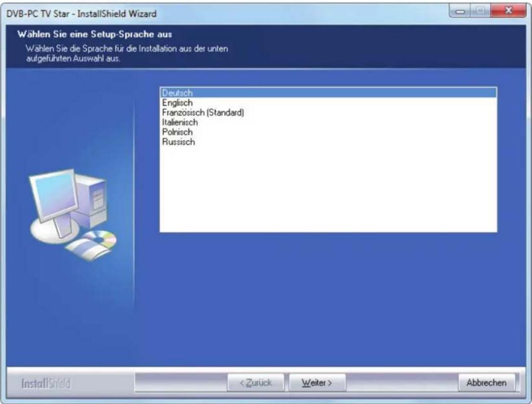Click the Zurück button
Screen dimensions: 532x404
255,382
